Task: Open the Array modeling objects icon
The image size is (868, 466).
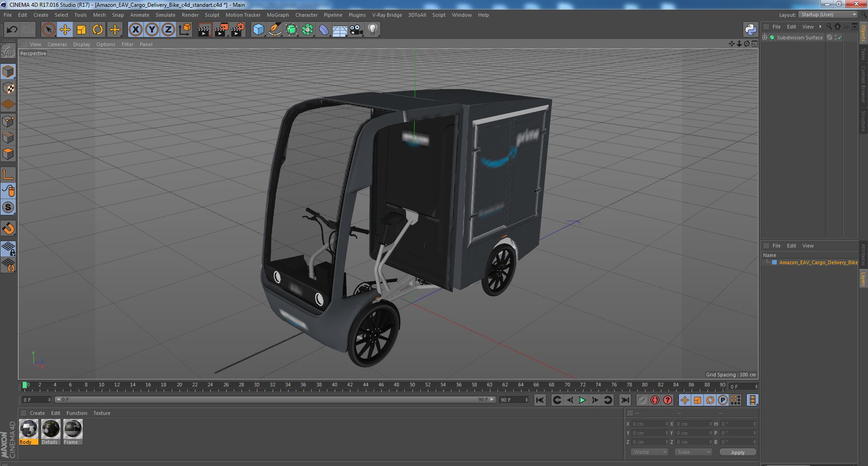Action: point(308,30)
